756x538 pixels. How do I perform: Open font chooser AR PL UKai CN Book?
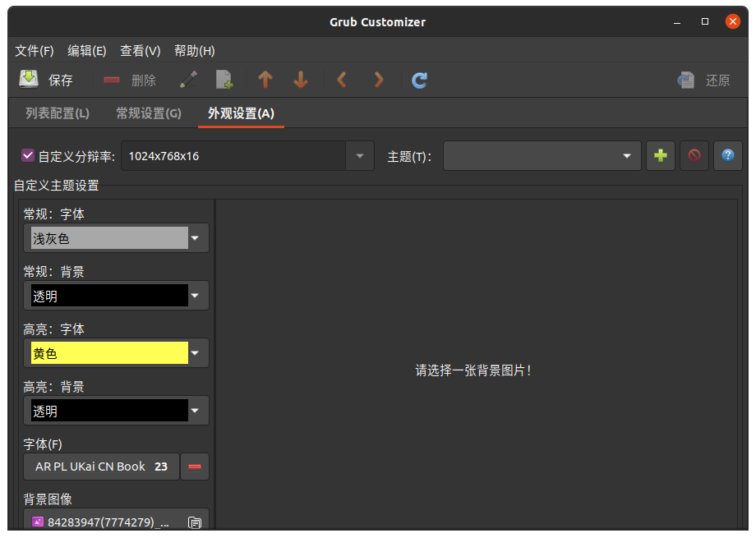pos(101,467)
